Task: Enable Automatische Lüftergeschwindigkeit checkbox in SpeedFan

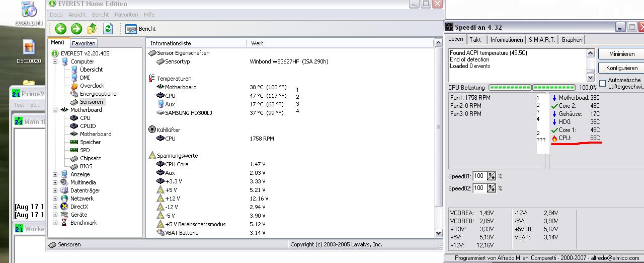Action: coord(602,83)
